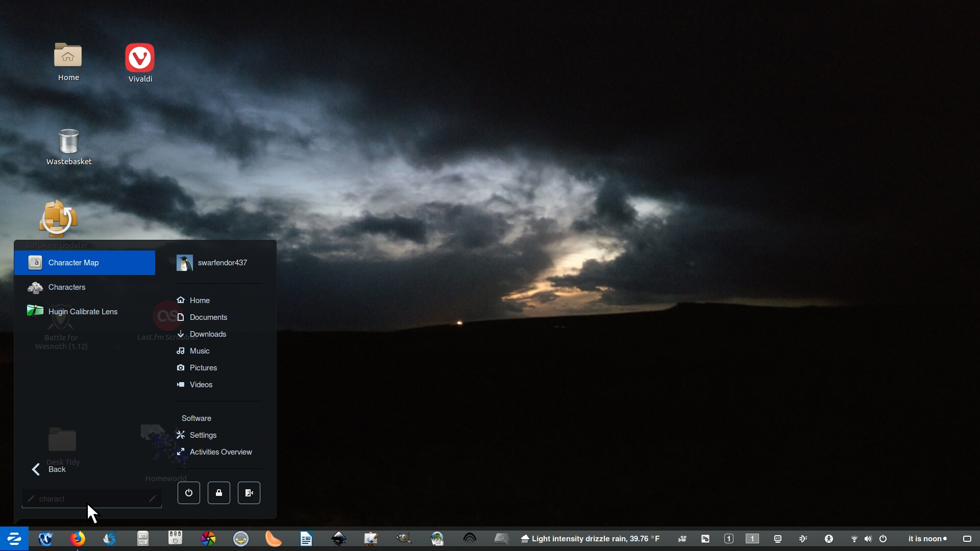The width and height of the screenshot is (980, 551).
Task: Switch to the highlighted workspace 1 indicator
Action: click(x=752, y=539)
